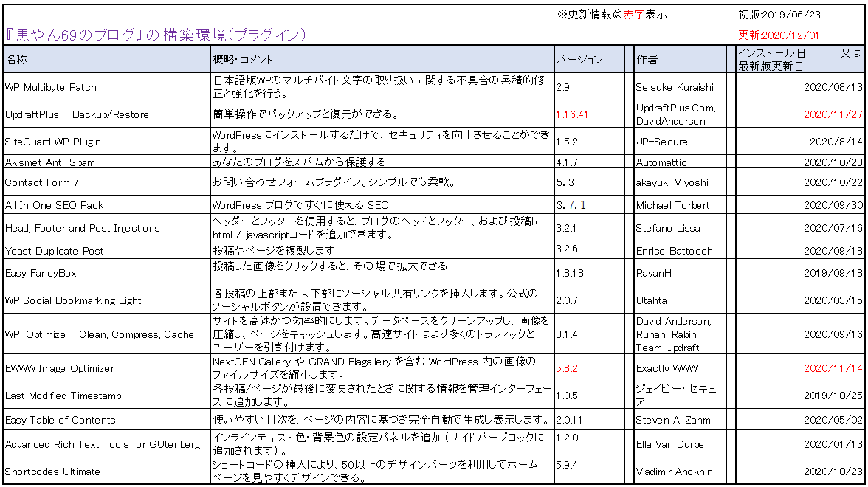The image size is (868, 487).
Task: Select the 'Shortcodes Ultimate' name cell
Action: [x=52, y=472]
